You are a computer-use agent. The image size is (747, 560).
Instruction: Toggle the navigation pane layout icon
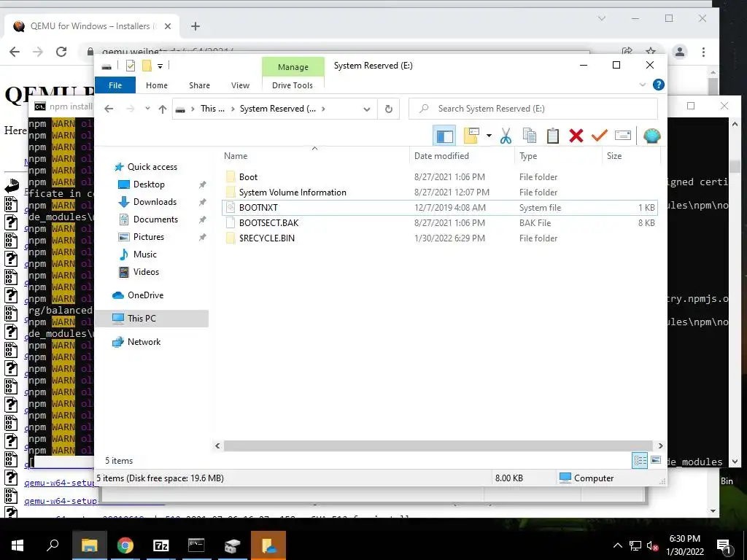pyautogui.click(x=444, y=136)
